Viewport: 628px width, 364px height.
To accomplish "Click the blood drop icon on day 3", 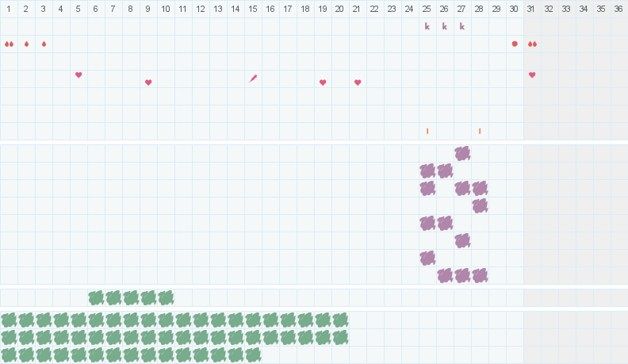I will [x=44, y=44].
